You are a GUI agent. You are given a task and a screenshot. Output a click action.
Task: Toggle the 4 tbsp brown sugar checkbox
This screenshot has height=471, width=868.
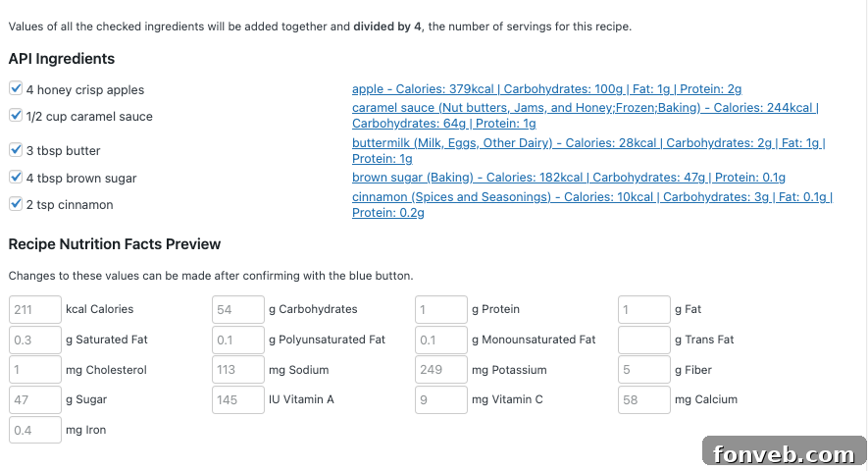point(16,178)
